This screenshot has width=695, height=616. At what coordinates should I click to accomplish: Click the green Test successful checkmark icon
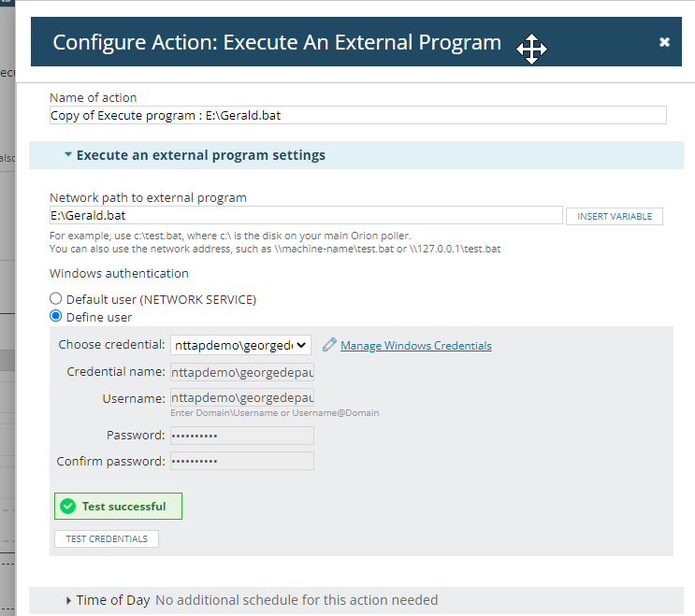tap(67, 507)
